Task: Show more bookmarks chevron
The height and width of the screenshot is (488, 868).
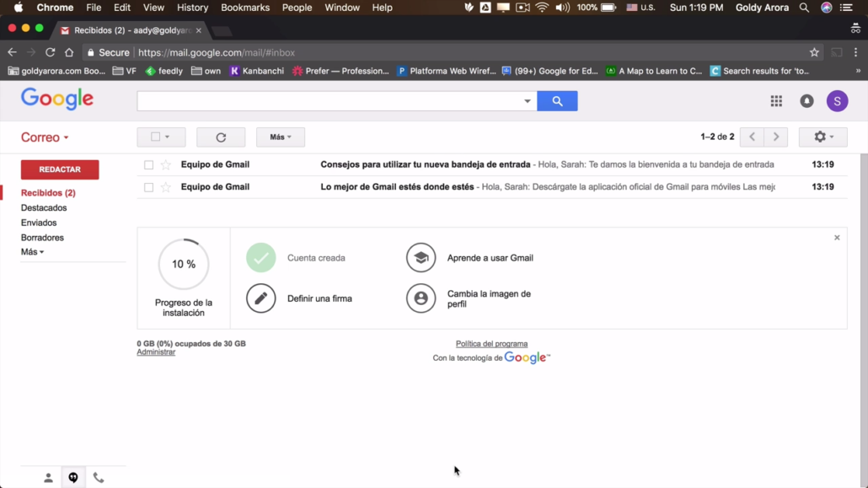Action: [x=858, y=71]
